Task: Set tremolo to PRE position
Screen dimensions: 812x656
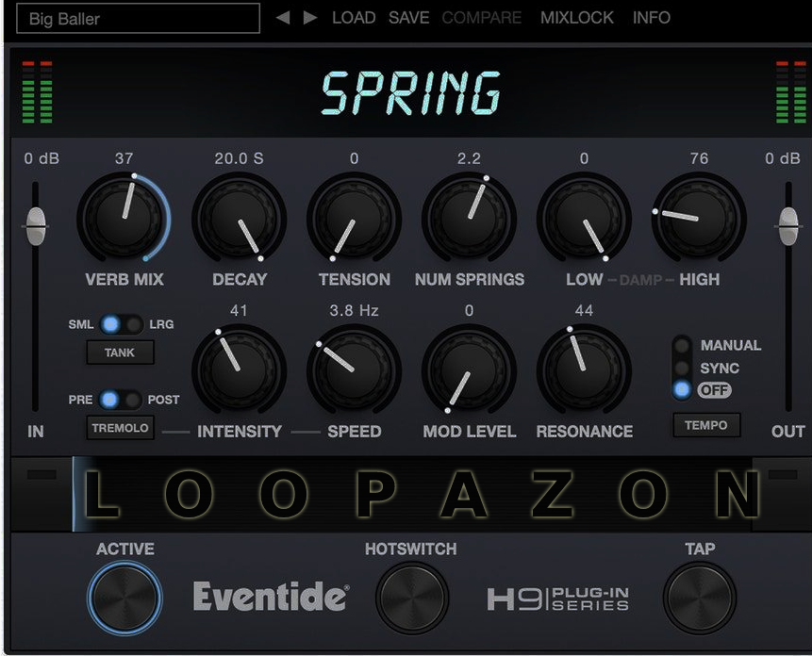Action: coord(109,400)
